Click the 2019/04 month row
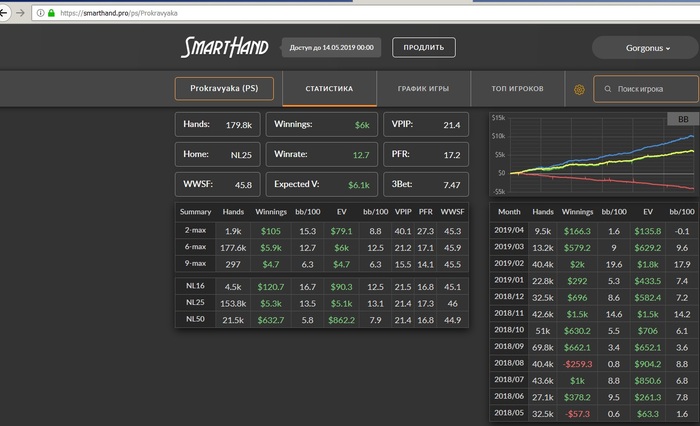Image resolution: width=700 pixels, height=426 pixels. point(595,230)
